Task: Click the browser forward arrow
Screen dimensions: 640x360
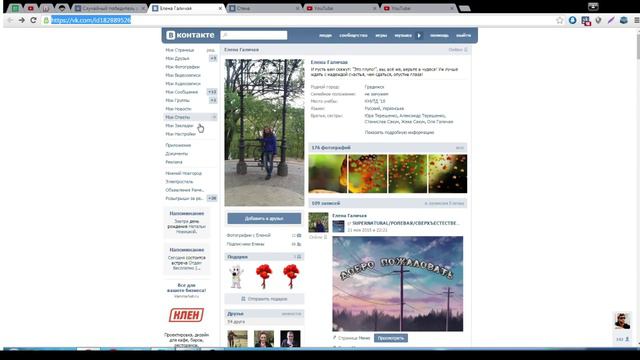Action: coord(22,20)
